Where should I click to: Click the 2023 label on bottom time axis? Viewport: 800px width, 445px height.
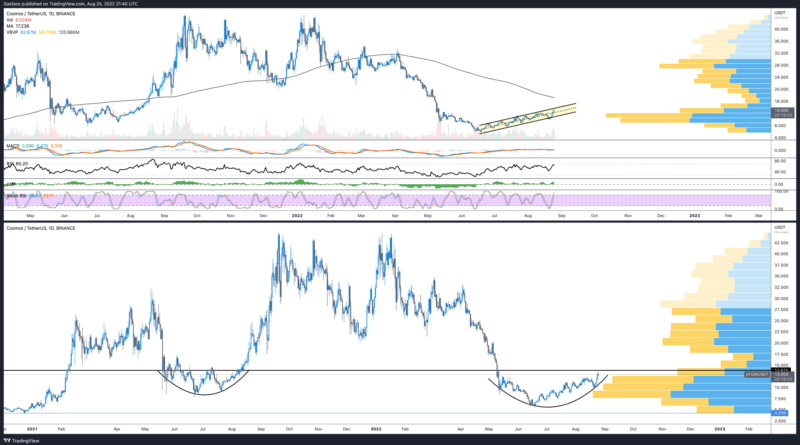(x=720, y=426)
